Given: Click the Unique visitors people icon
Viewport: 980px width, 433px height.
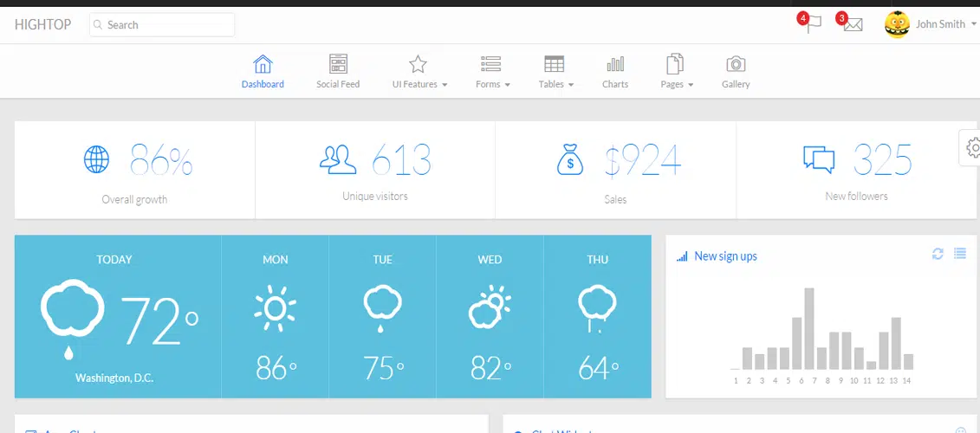Looking at the screenshot, I should (338, 158).
